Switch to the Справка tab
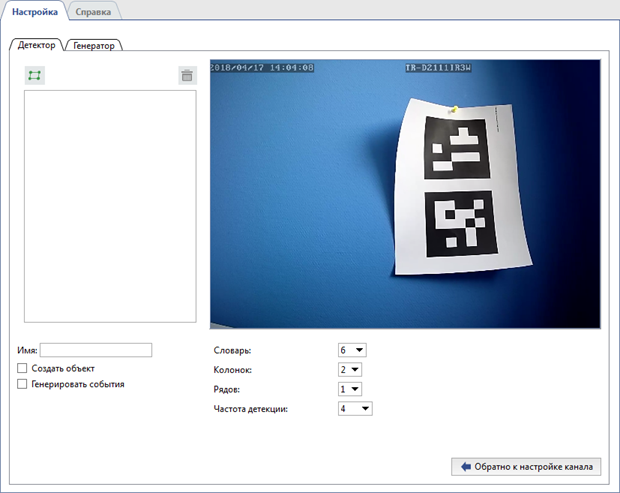 click(x=94, y=12)
